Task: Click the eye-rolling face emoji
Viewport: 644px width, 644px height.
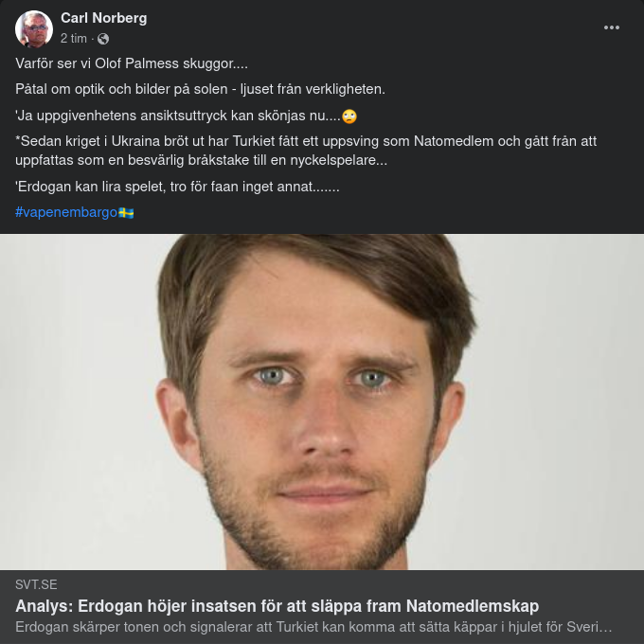Action: [349, 116]
